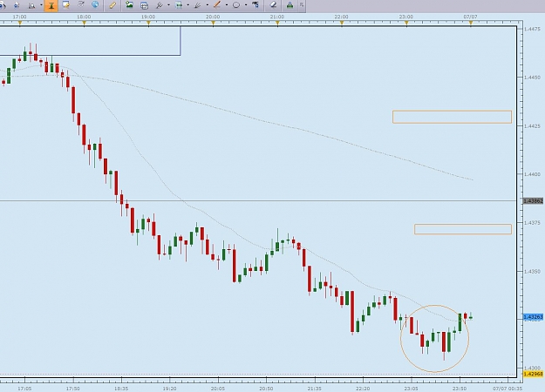Select the orange line drawing pencil tool

(217, 5)
